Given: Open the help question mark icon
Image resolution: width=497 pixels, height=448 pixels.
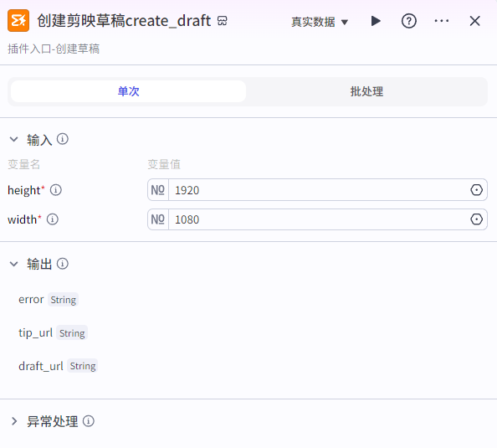Looking at the screenshot, I should tap(409, 21).
